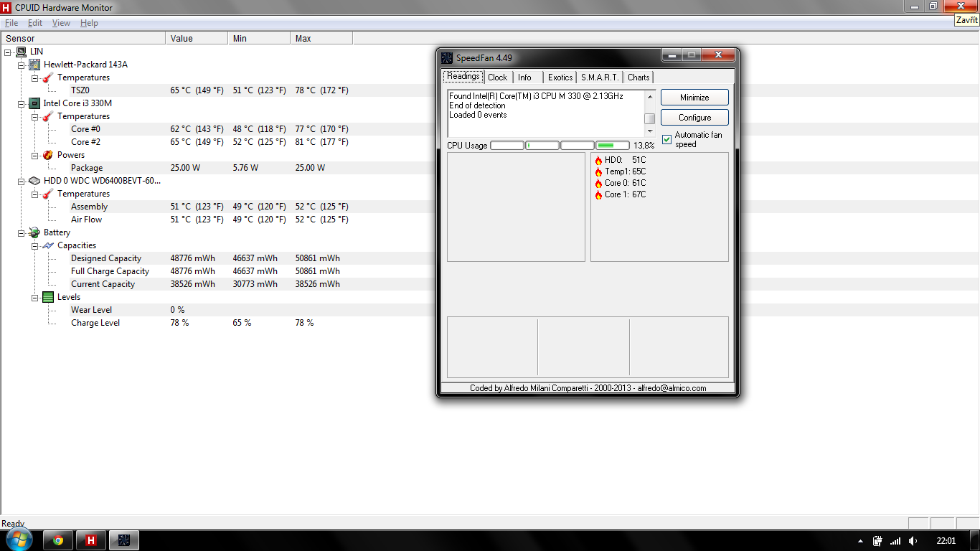Open the network signal icon in the tray

[x=895, y=541]
